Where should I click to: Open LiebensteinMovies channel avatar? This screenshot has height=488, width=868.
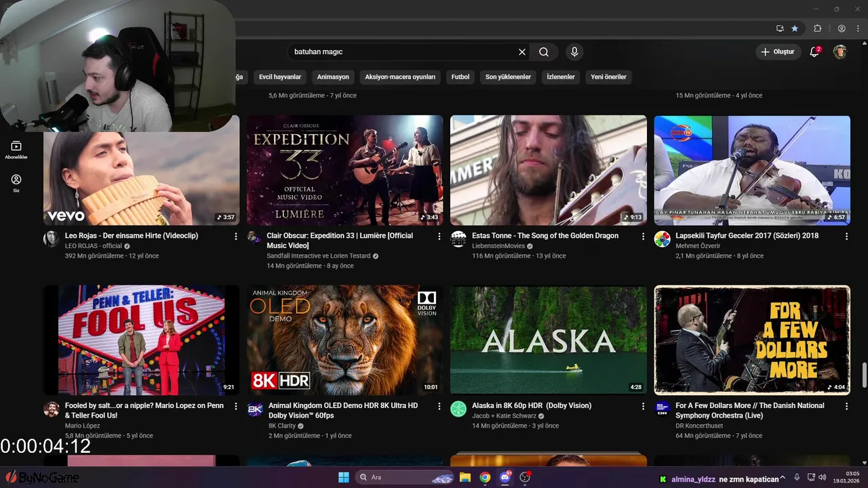458,239
